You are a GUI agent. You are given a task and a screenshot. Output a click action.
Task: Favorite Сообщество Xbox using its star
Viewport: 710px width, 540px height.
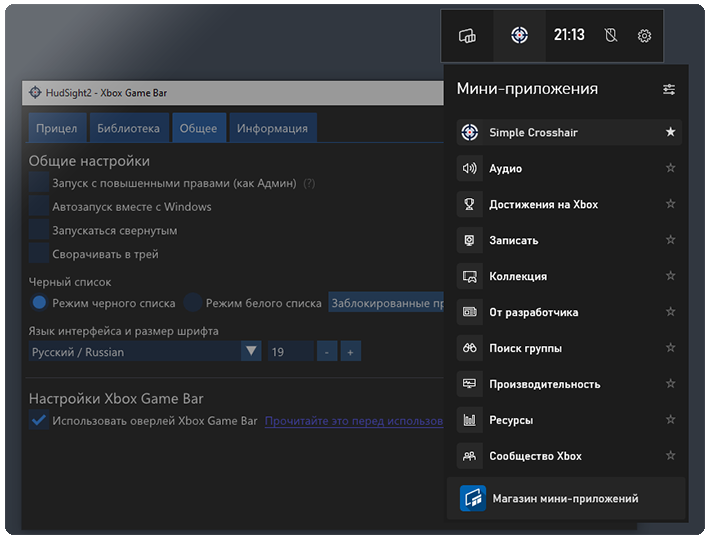(x=671, y=455)
